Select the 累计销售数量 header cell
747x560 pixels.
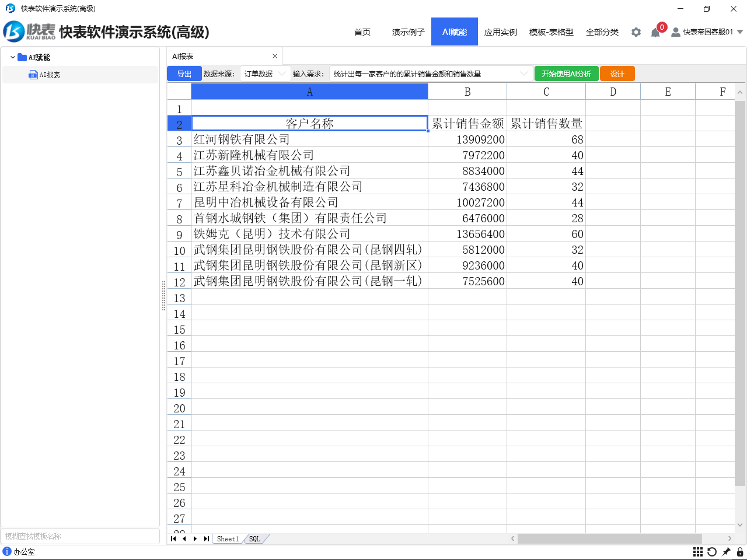click(x=546, y=123)
